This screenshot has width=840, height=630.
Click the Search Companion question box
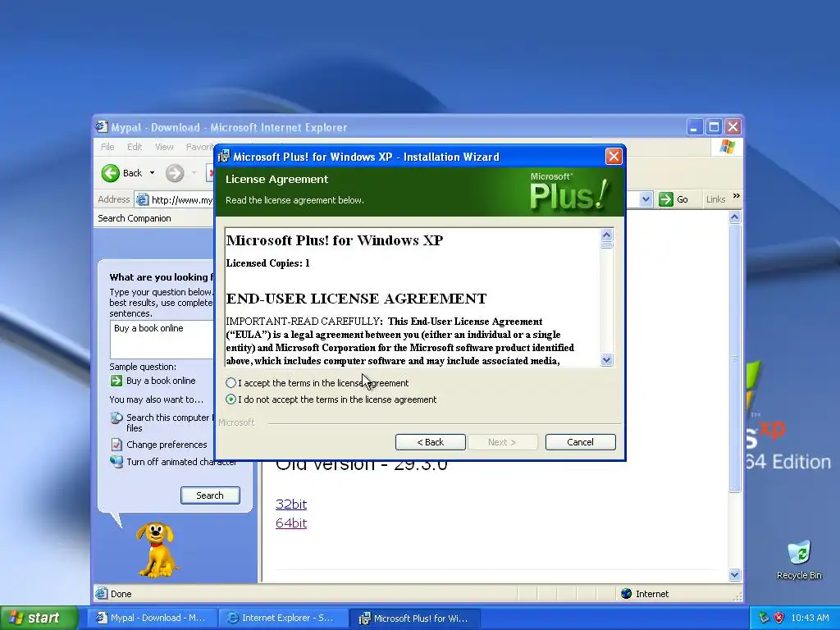(x=162, y=339)
